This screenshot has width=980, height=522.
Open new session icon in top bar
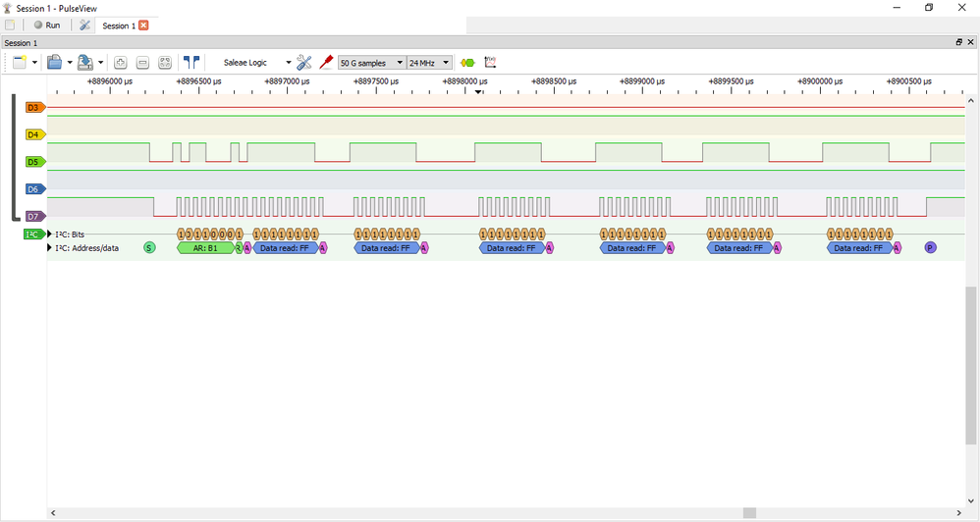10,25
